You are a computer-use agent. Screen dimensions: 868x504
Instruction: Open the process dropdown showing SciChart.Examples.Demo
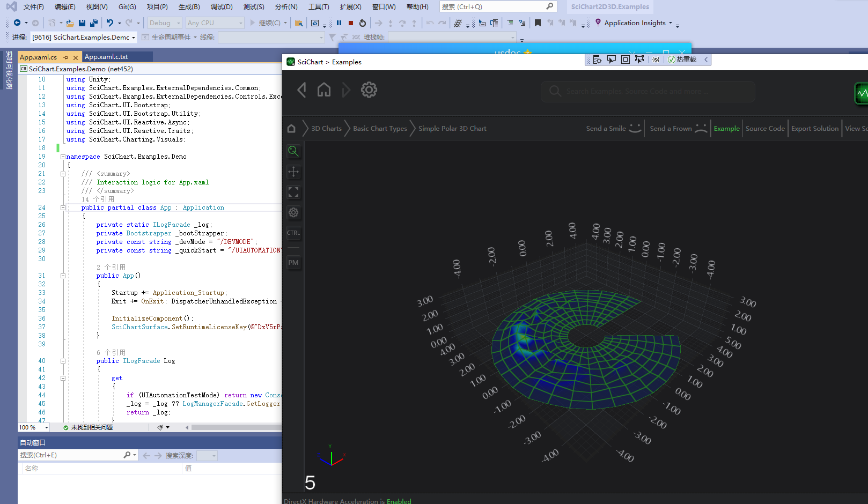pos(83,38)
